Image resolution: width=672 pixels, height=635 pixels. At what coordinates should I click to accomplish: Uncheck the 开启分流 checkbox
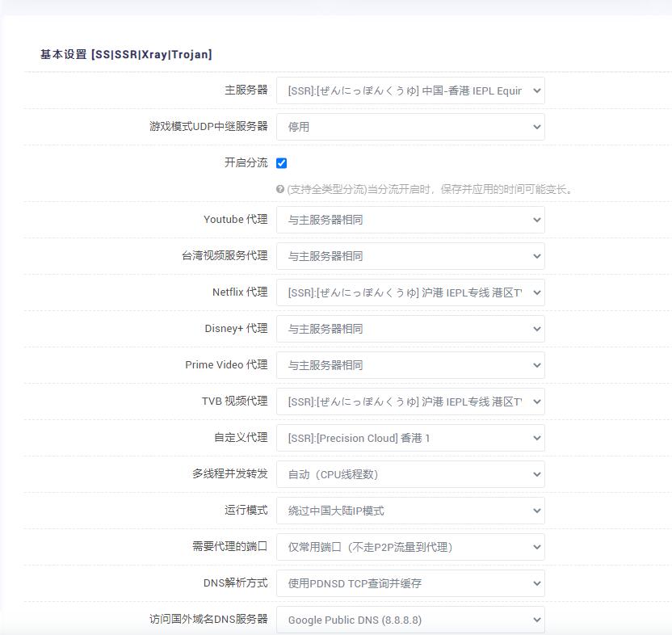pos(282,163)
